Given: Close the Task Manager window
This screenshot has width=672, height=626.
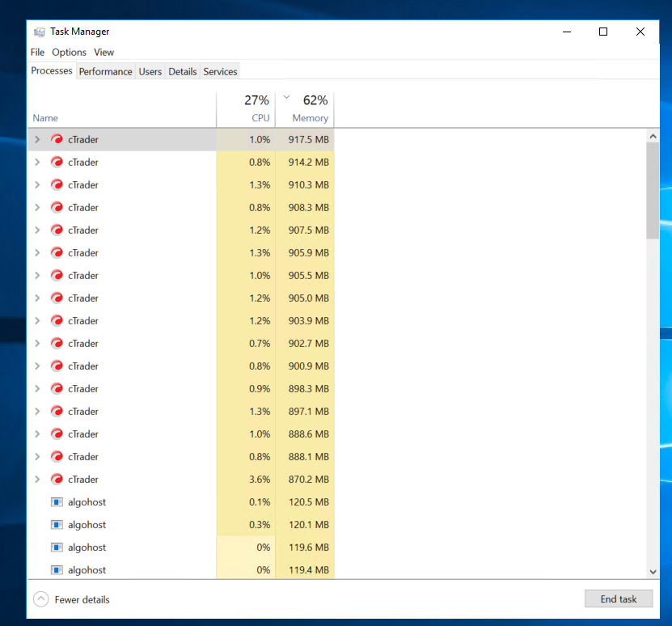Looking at the screenshot, I should click(x=640, y=32).
